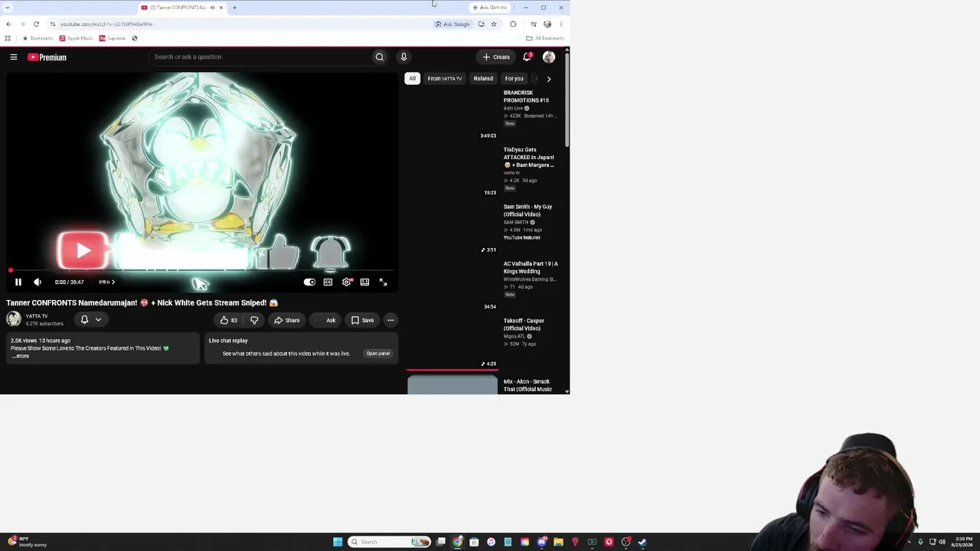Image resolution: width=980 pixels, height=551 pixels.
Task: Open iTunes music app from the taskbar
Action: point(491,542)
